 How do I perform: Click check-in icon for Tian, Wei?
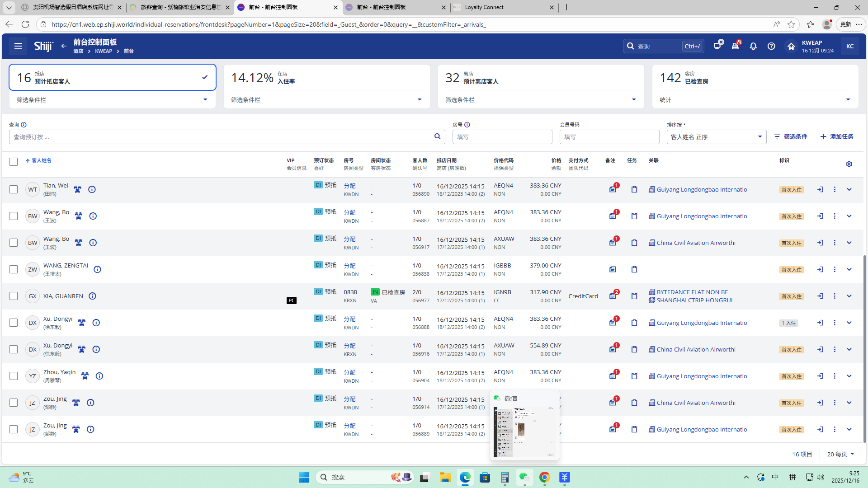click(x=820, y=190)
